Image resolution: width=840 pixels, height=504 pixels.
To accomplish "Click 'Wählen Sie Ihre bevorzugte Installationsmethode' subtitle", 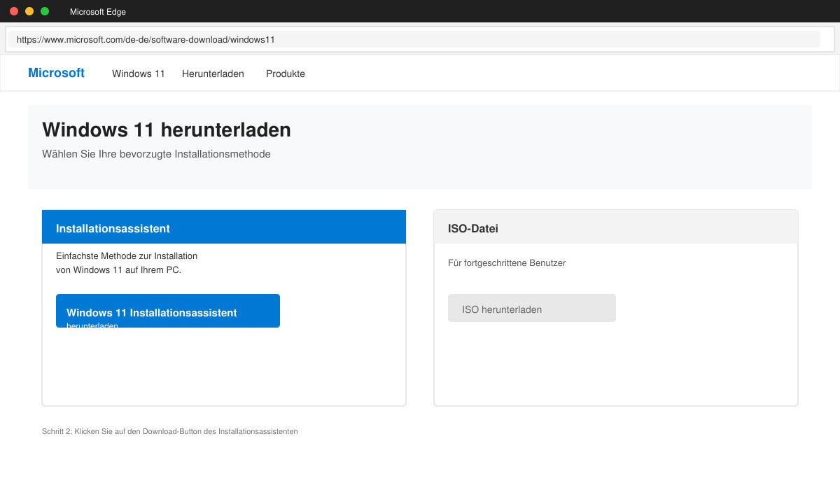I will (156, 154).
